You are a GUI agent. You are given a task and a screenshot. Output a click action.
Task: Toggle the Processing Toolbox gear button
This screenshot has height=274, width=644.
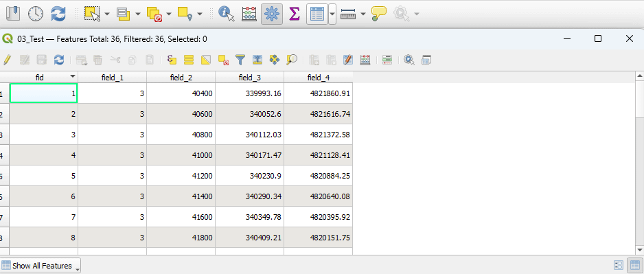pyautogui.click(x=271, y=14)
